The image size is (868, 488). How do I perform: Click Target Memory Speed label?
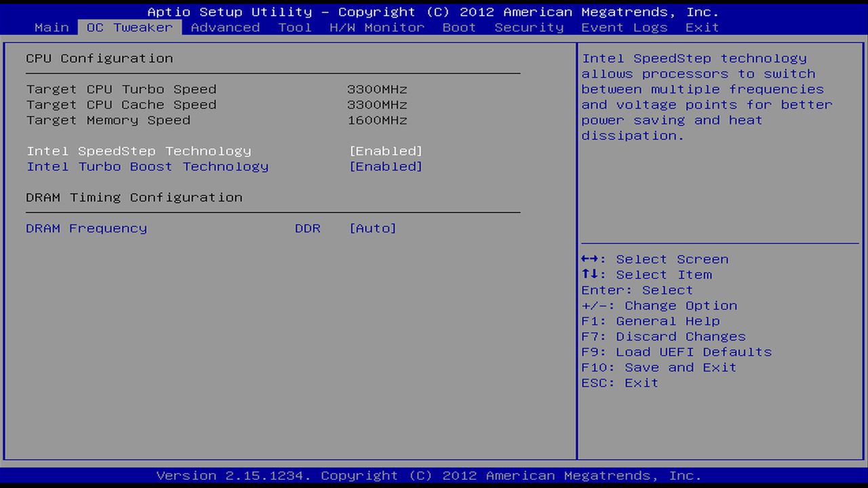tap(108, 121)
